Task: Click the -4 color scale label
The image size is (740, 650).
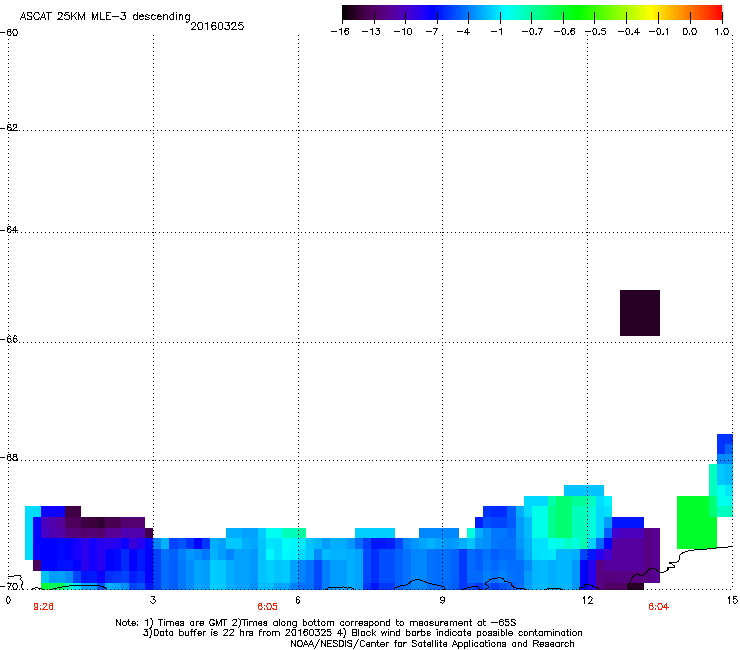Action: tap(463, 32)
